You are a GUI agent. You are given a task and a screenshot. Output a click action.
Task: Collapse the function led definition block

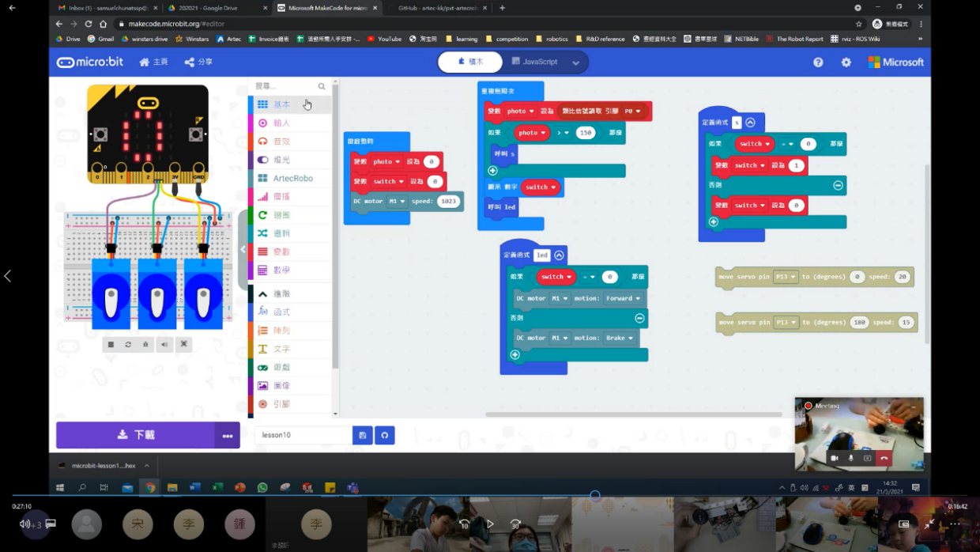(559, 255)
